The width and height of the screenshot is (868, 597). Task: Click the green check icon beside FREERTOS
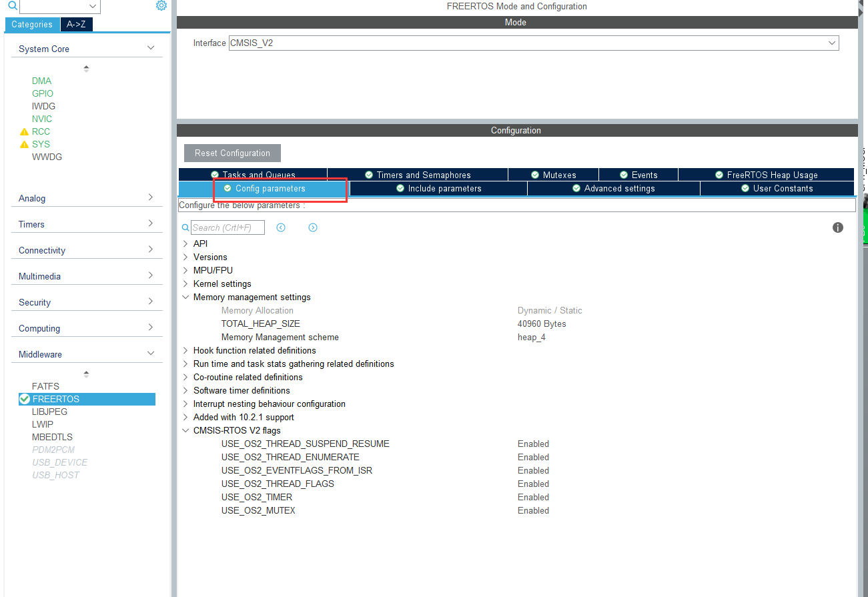coord(25,399)
